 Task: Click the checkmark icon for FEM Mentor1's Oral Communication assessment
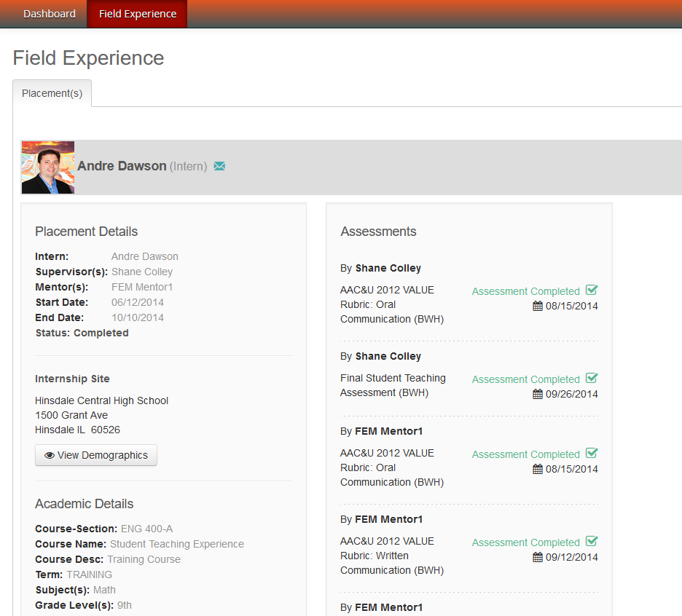(x=592, y=453)
